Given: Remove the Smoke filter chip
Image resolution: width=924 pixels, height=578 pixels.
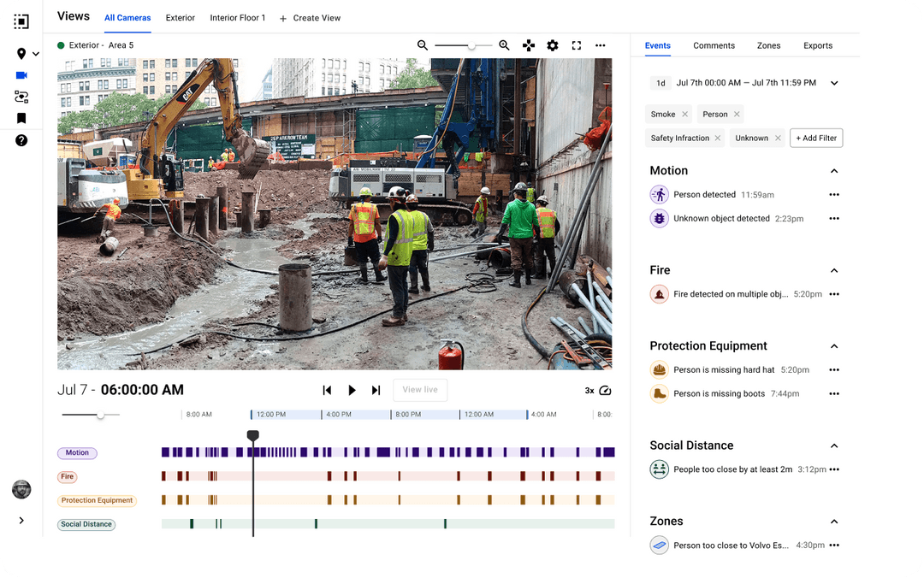Looking at the screenshot, I should (684, 115).
